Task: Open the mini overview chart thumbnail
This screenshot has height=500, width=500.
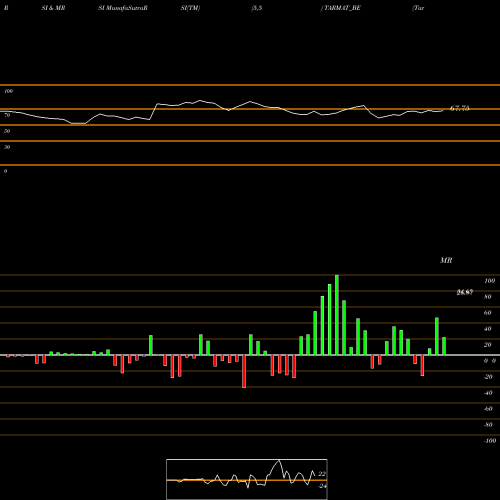Action: click(x=247, y=479)
